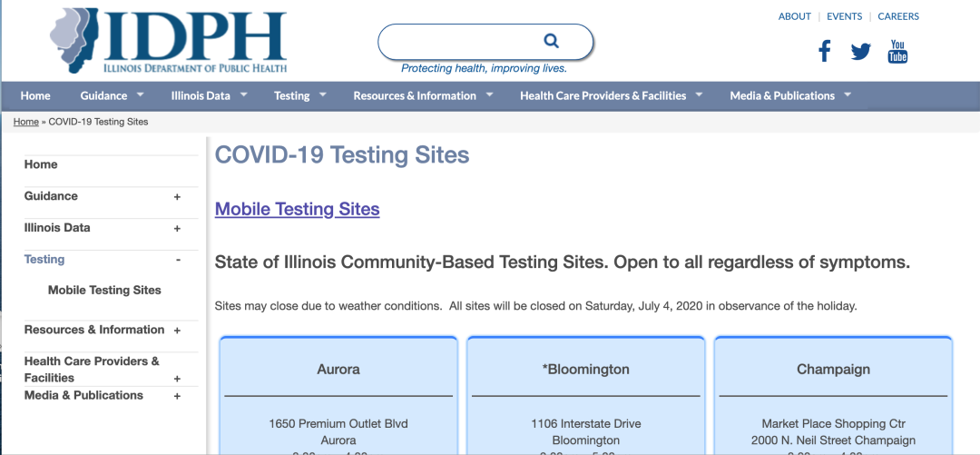This screenshot has height=455, width=980.
Task: Expand Media & Publications plus sign in sidebar
Action: 177,396
